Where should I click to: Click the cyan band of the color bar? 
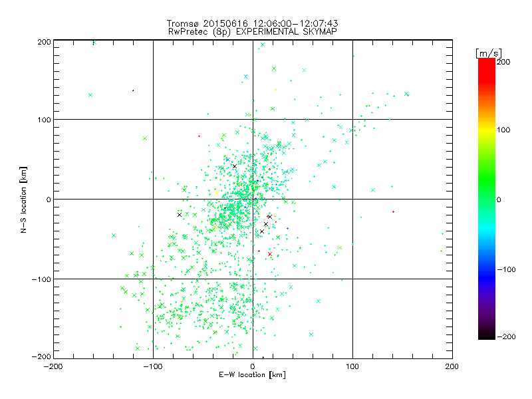487,231
